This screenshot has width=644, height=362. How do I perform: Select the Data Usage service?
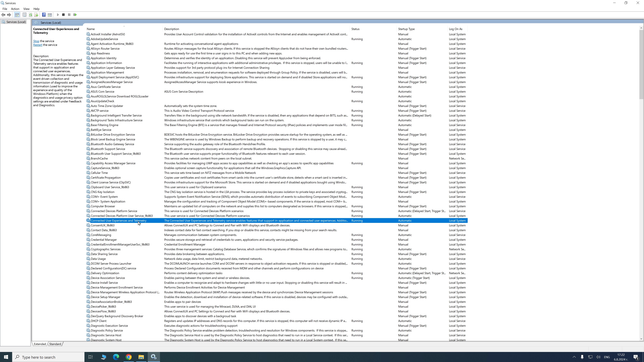(x=277, y=259)
